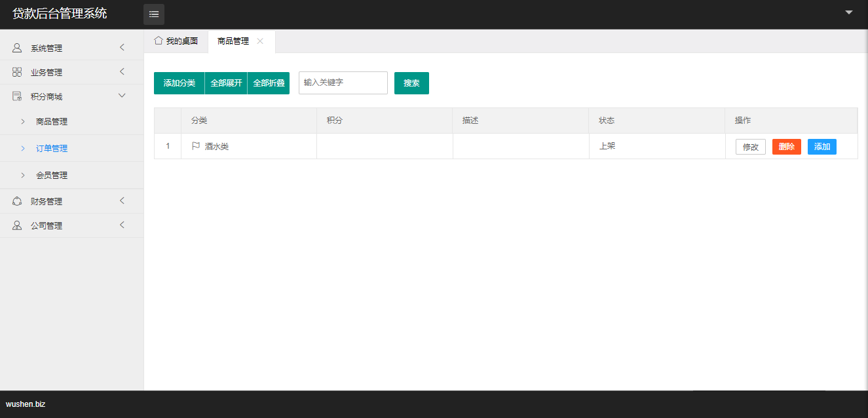Image resolution: width=868 pixels, height=418 pixels.
Task: Close the 商品管理 tab
Action: coord(260,41)
